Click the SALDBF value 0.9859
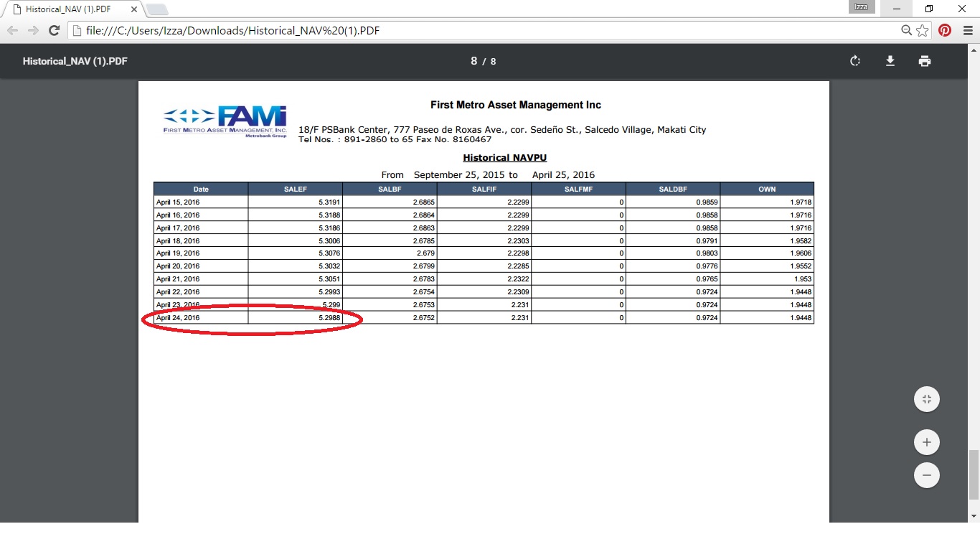980x552 pixels. [x=707, y=202]
